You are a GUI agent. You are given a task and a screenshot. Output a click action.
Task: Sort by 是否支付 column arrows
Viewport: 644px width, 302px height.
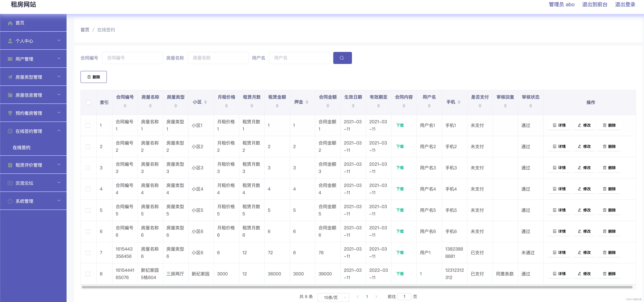click(x=480, y=106)
